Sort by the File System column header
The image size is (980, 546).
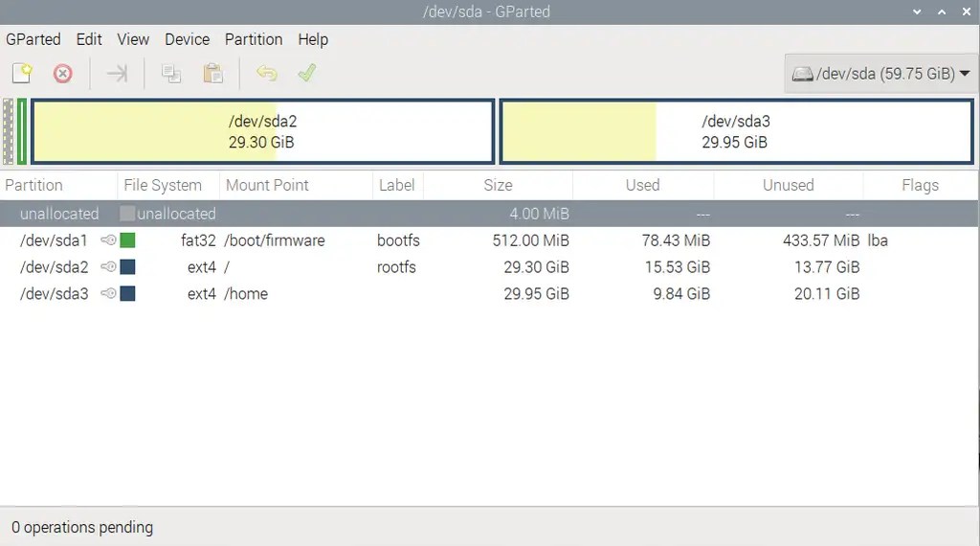pyautogui.click(x=163, y=185)
